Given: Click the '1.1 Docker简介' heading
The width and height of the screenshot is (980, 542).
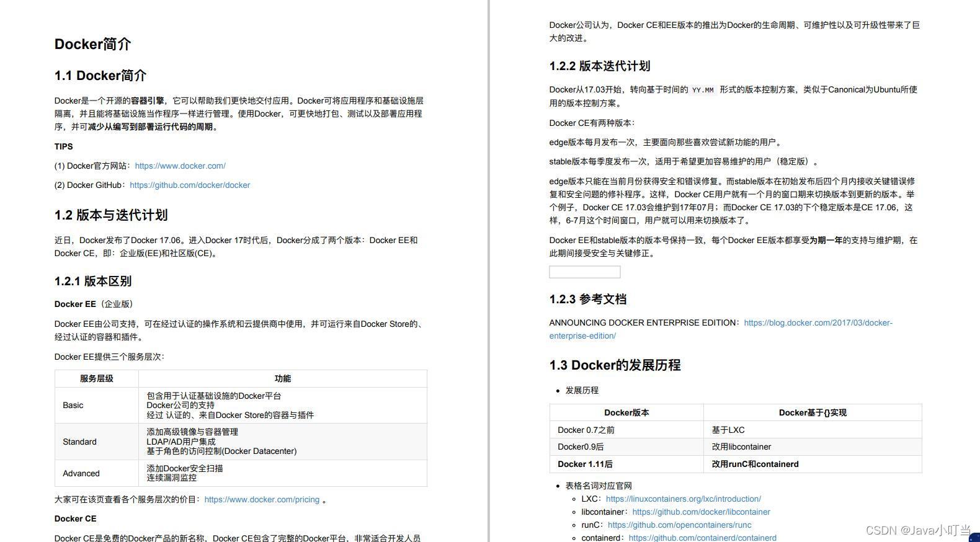Looking at the screenshot, I should (x=100, y=76).
